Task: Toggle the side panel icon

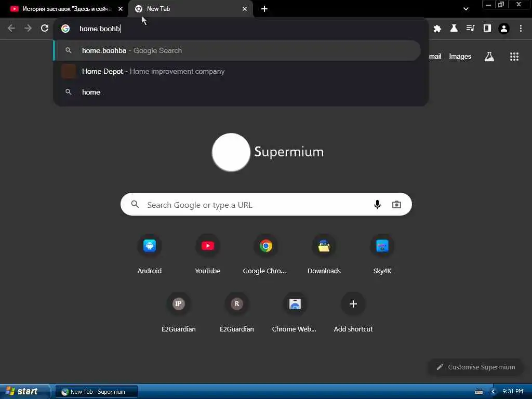Action: pos(487,28)
